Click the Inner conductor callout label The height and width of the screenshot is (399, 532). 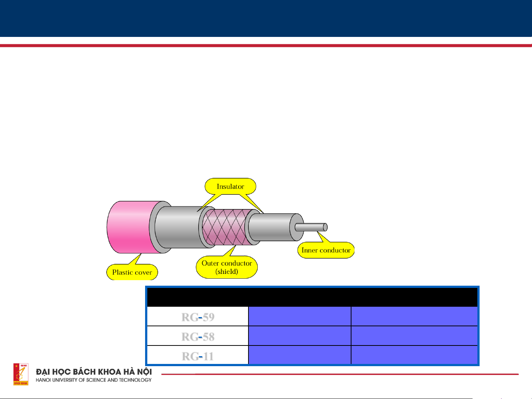tap(326, 250)
